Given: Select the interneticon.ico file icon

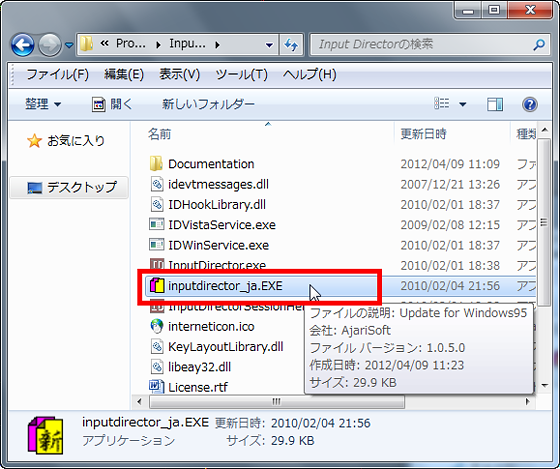Looking at the screenshot, I should pos(156,326).
